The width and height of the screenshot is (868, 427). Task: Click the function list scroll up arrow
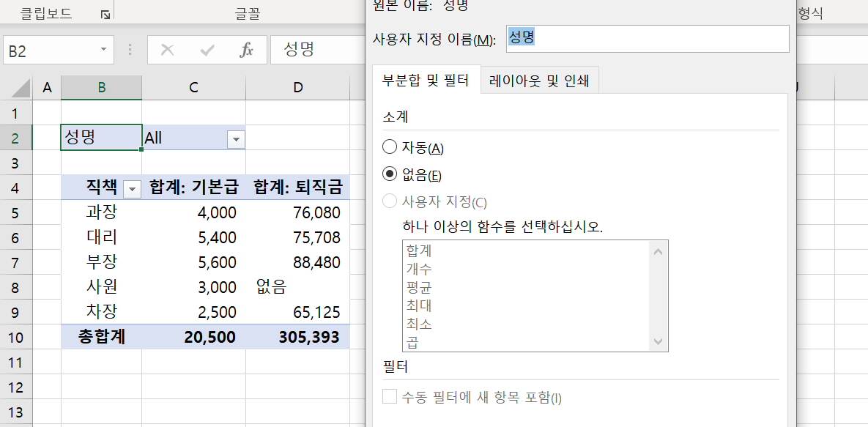point(658,251)
